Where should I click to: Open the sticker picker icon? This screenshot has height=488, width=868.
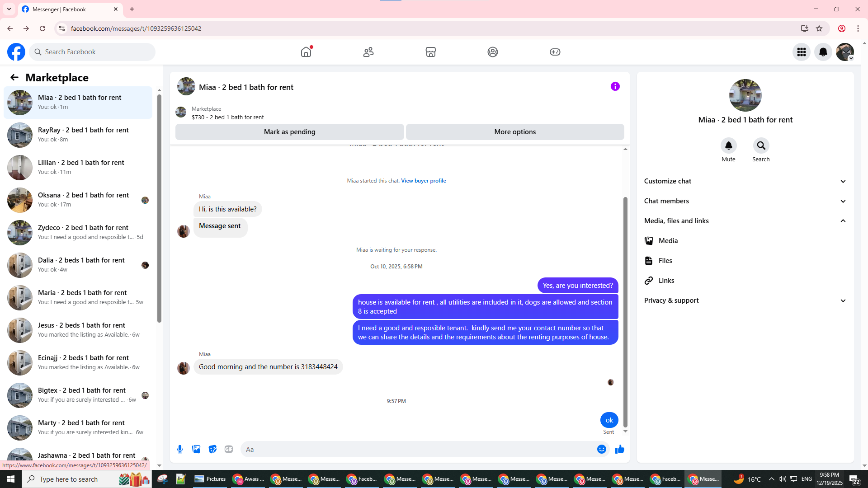[212, 449]
